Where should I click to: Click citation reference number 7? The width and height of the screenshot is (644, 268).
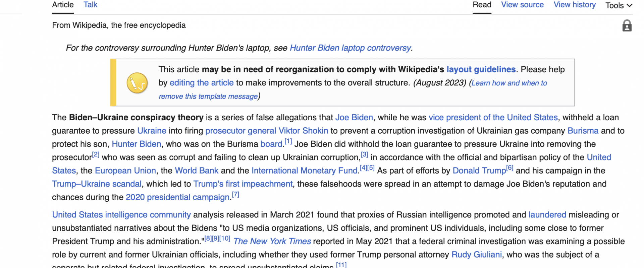point(235,195)
